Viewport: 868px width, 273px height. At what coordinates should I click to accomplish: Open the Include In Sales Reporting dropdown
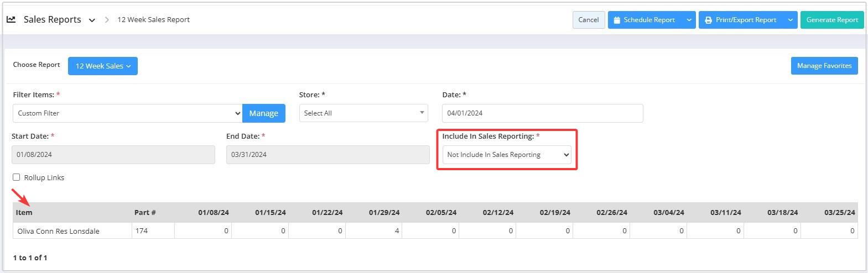pos(507,155)
